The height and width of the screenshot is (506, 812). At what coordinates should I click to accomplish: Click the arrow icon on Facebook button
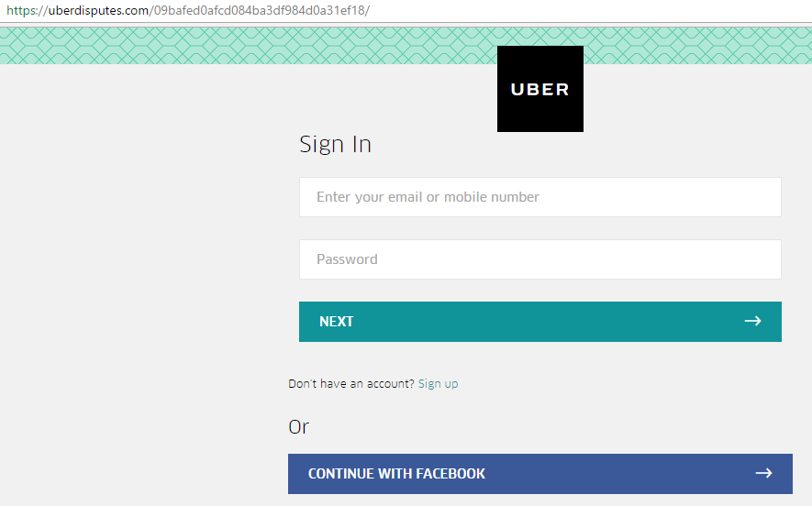(763, 473)
